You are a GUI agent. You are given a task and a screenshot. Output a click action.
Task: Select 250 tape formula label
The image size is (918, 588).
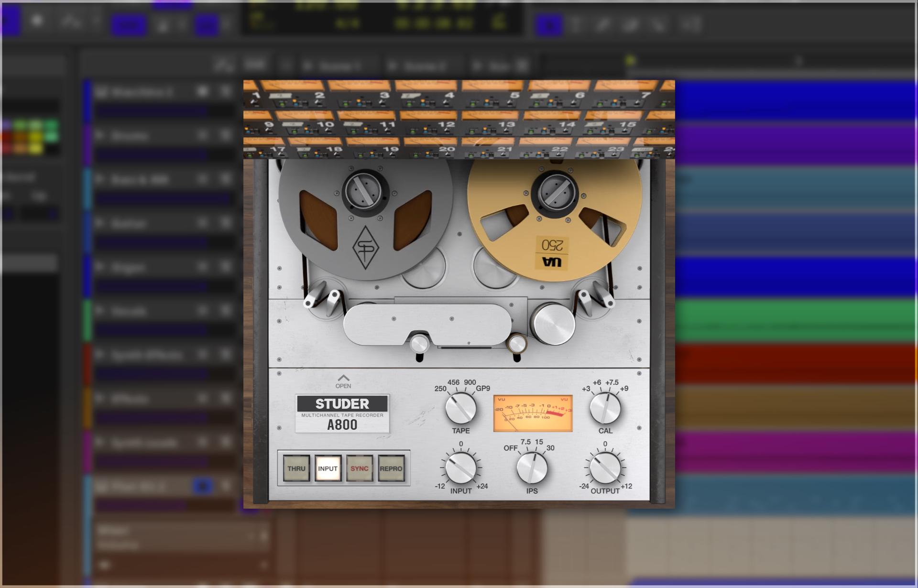click(x=440, y=389)
